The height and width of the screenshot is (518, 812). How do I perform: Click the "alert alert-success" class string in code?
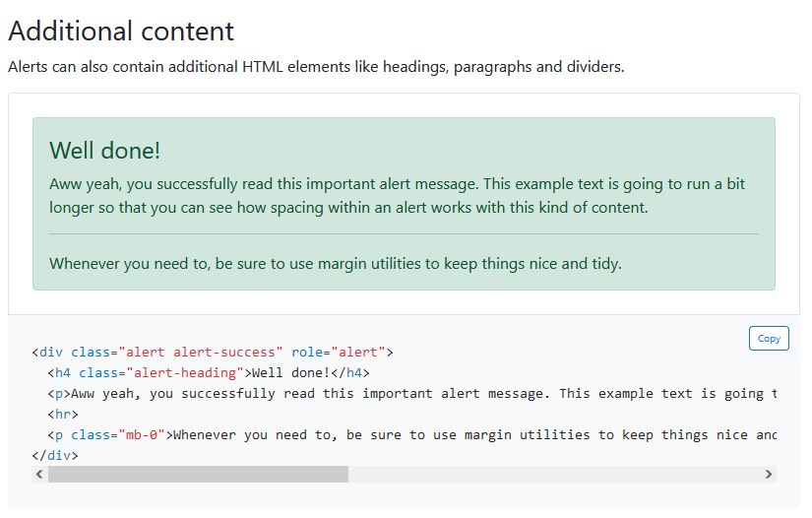point(201,353)
